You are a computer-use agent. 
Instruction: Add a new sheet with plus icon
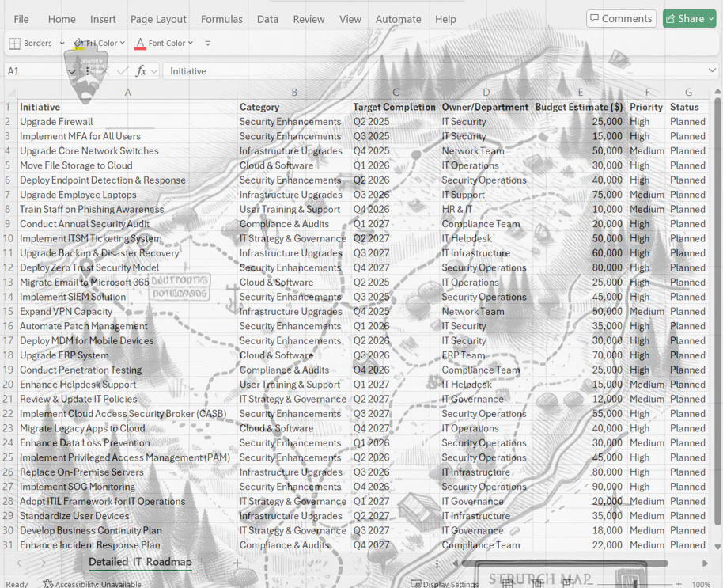(237, 563)
